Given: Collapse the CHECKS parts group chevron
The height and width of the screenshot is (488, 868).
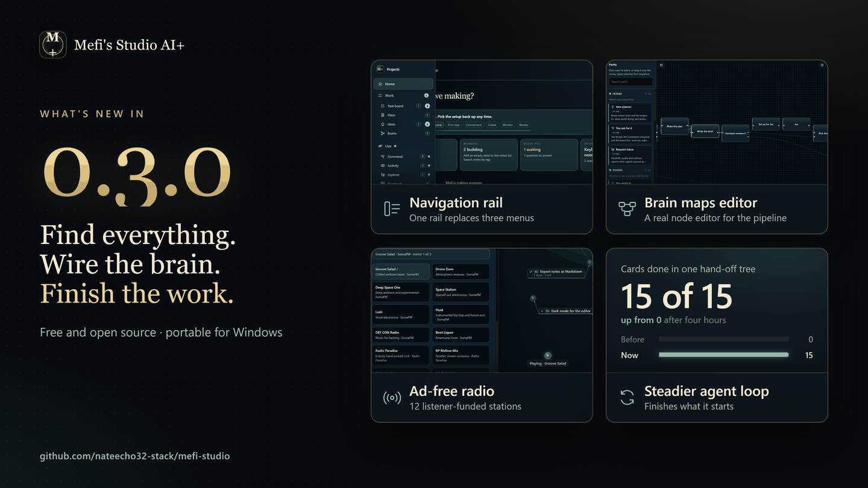Looking at the screenshot, I should coord(649,170).
